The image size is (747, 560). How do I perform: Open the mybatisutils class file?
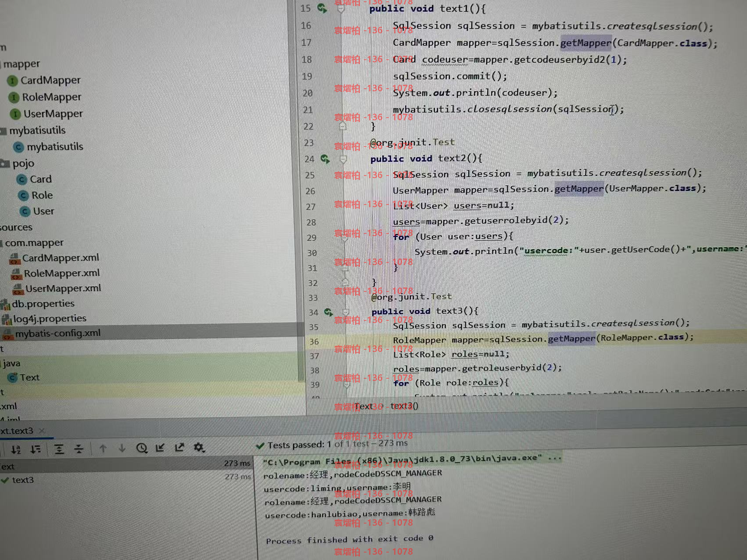coord(55,147)
